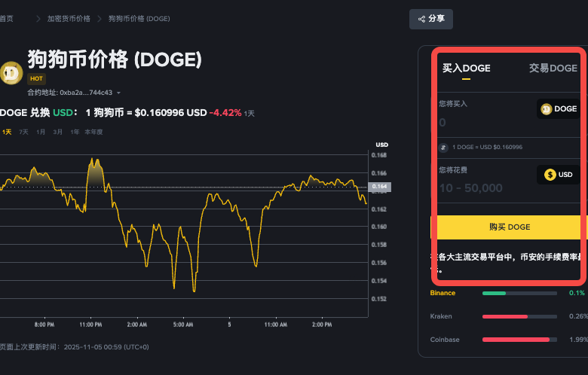Click the Binance fee bar

click(x=519, y=294)
